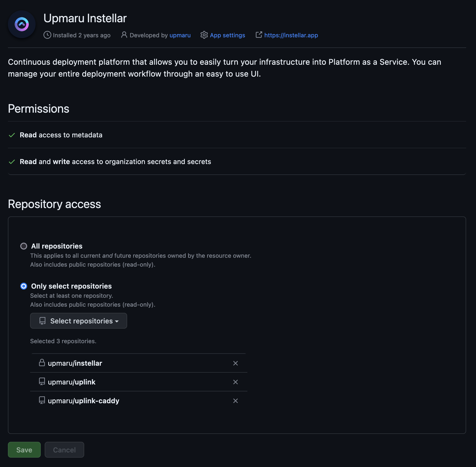Click the lock icon on upmaru/instellar
The image size is (476, 467).
42,363
